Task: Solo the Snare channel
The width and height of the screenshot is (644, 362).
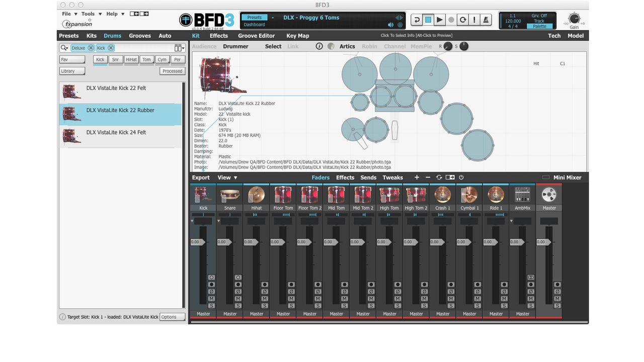Action: tap(238, 306)
